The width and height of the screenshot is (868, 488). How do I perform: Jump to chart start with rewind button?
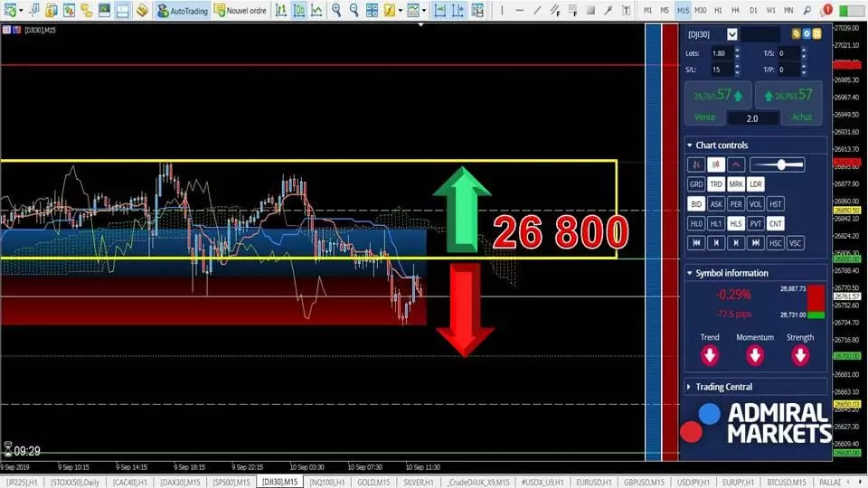click(696, 243)
